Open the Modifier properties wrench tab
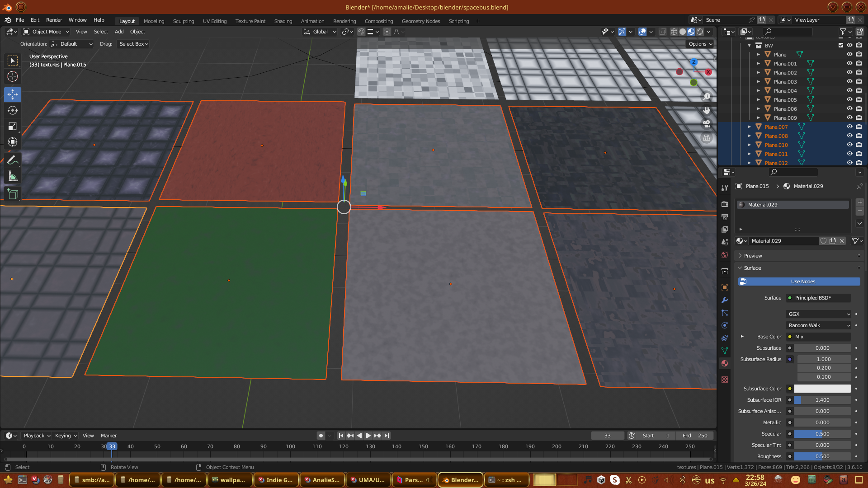The height and width of the screenshot is (488, 868). pos(725,300)
